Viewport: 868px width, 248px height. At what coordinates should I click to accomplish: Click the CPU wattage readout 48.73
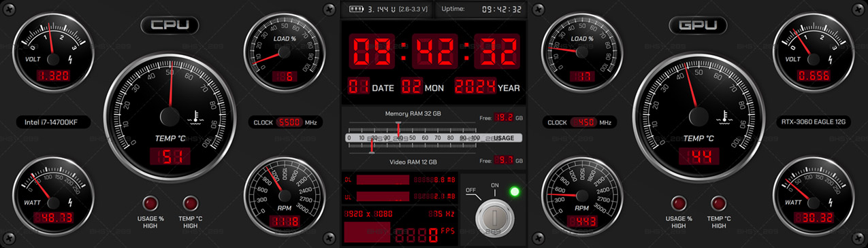coord(52,218)
